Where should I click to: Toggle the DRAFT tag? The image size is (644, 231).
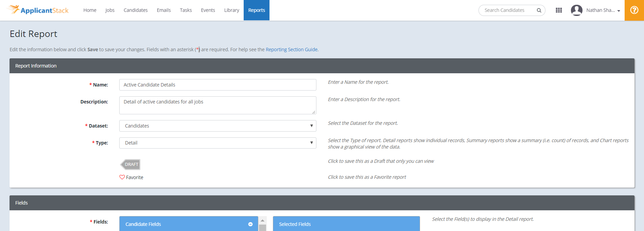tap(130, 165)
